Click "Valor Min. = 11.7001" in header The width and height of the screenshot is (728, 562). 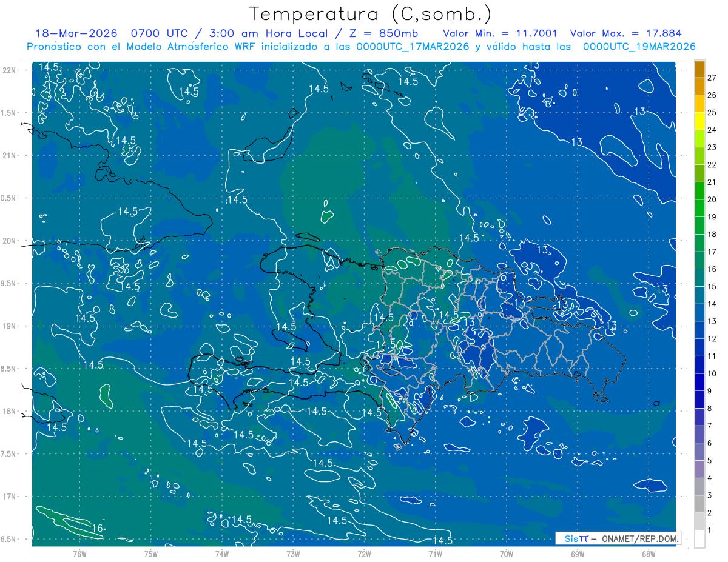500,33
